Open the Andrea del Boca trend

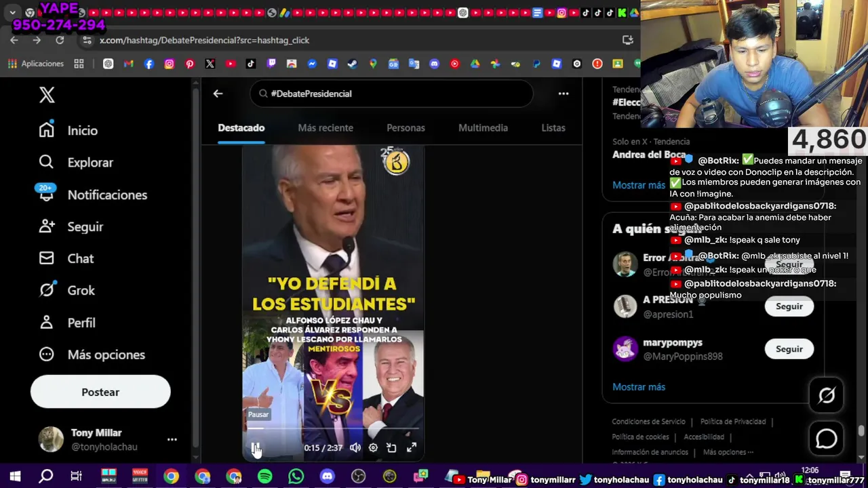click(648, 155)
